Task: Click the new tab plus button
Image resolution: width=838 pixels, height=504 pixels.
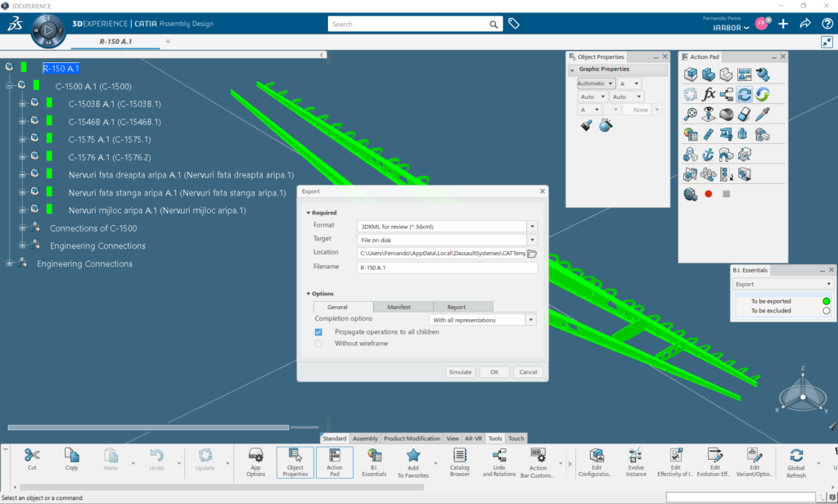Action: click(168, 41)
